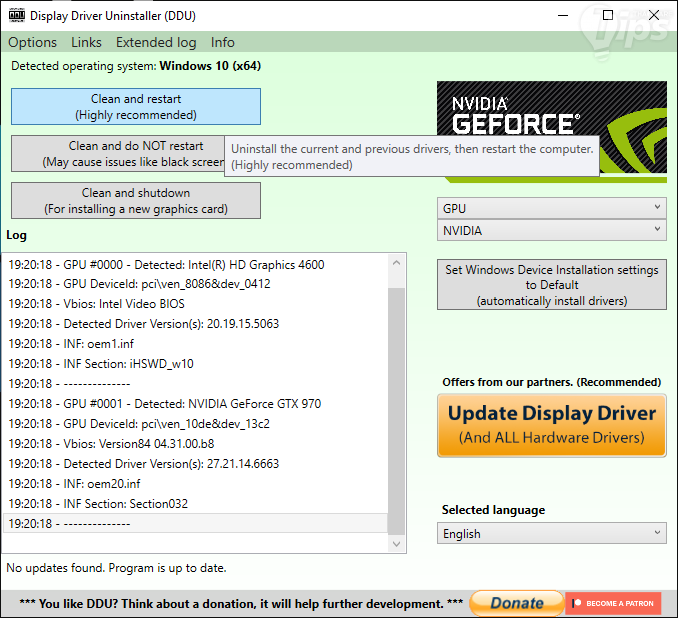678x618 pixels.
Task: Open the Options menu
Action: 32,42
